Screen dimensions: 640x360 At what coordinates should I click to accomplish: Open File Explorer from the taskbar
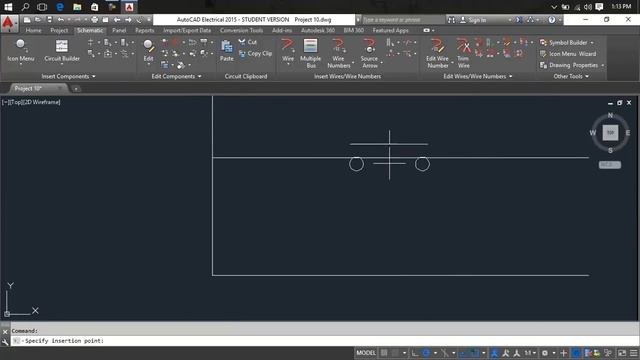[77, 7]
